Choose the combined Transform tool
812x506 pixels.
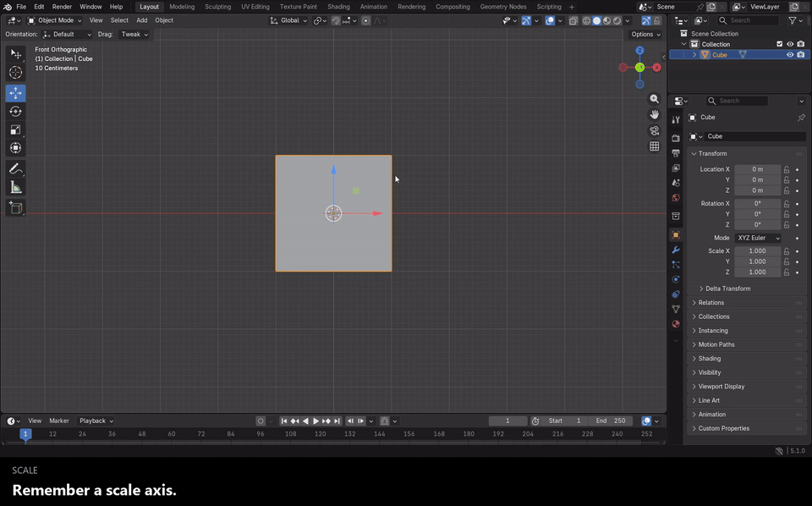(15, 148)
